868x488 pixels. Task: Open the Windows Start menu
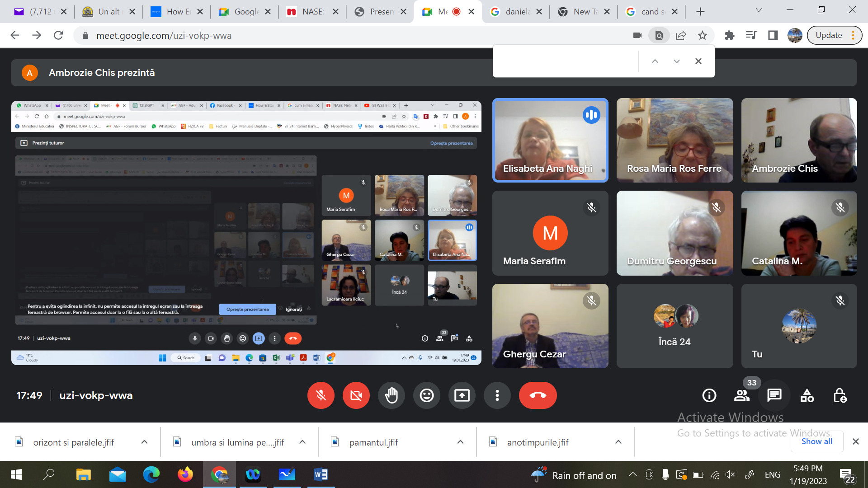[x=16, y=474]
